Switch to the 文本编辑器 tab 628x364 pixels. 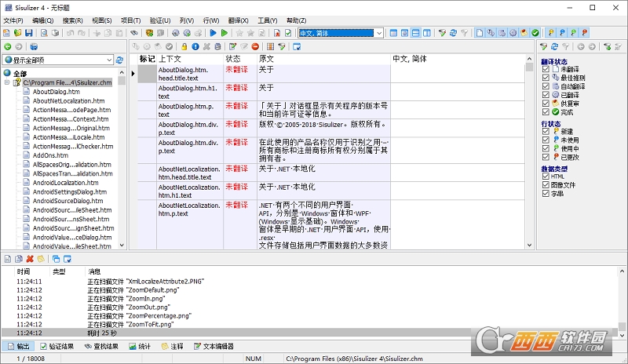pos(214,347)
